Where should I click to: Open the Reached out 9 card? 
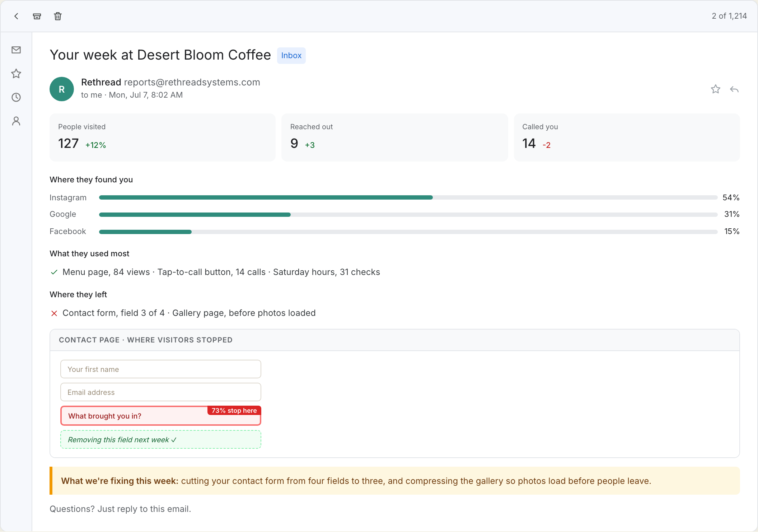pyautogui.click(x=395, y=137)
